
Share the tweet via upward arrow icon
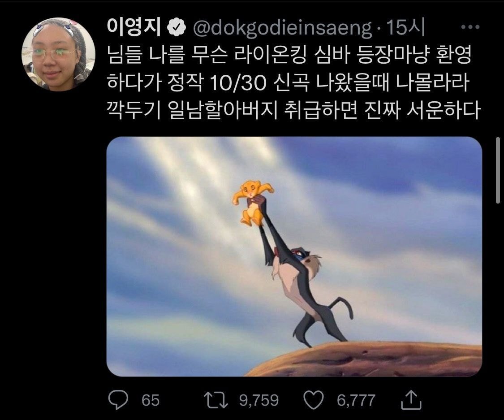point(411,400)
